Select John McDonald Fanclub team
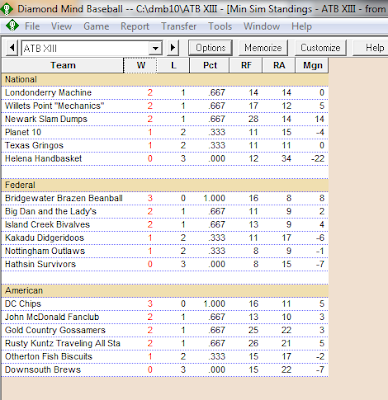 pyautogui.click(x=165, y=317)
